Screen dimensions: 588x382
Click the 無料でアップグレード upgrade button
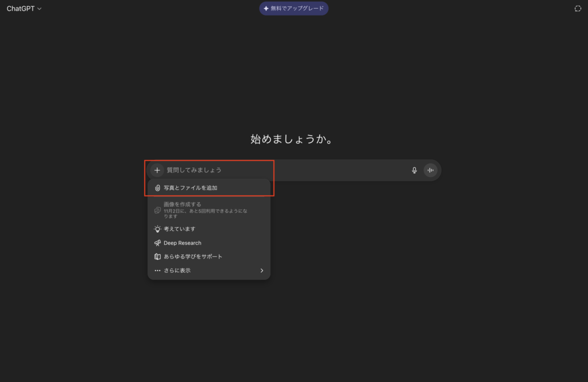(x=293, y=8)
